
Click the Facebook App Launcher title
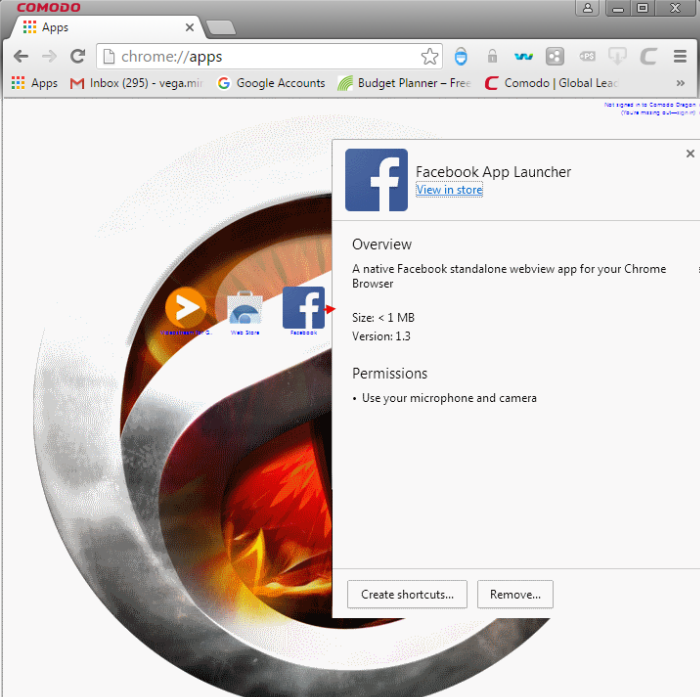tap(493, 172)
